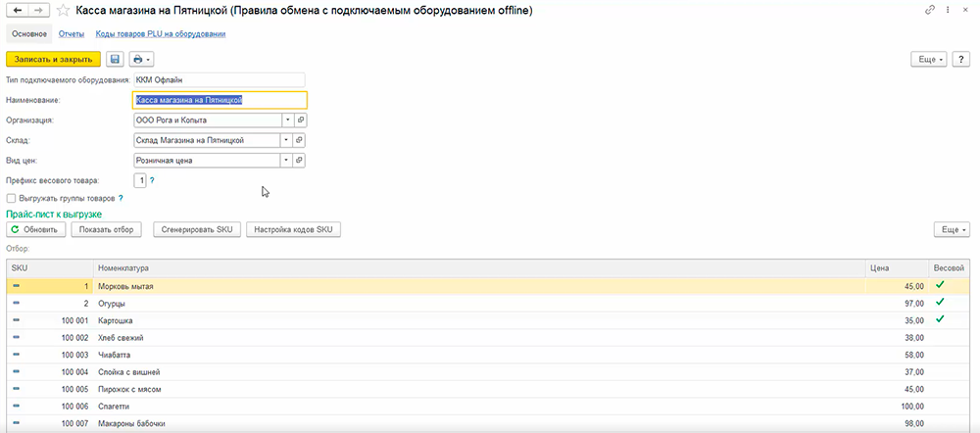This screenshot has height=433, width=980.
Task: Toggle Весовой checkmark for Морковь мытая
Action: 940,285
